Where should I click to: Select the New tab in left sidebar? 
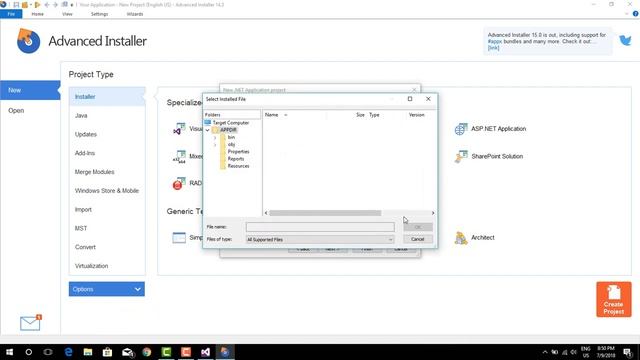(30, 90)
